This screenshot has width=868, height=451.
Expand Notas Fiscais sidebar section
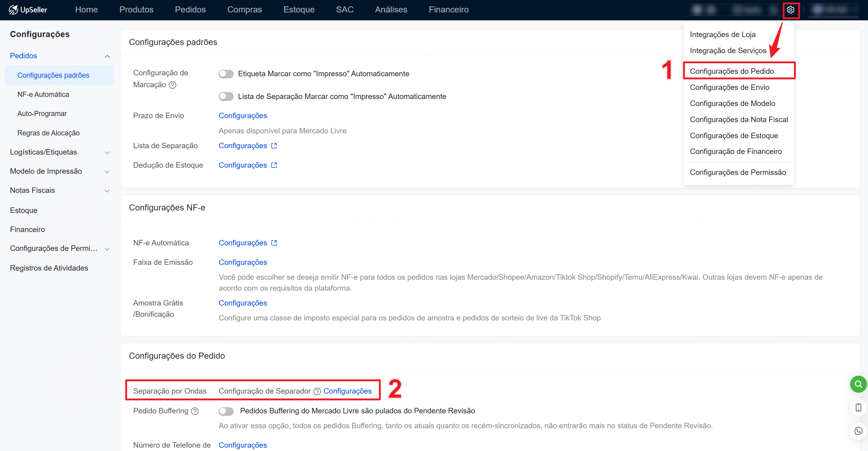tap(107, 191)
